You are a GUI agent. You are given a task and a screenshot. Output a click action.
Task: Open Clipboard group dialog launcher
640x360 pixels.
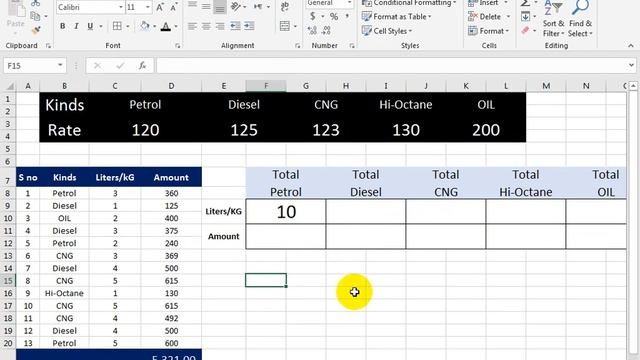(48, 46)
